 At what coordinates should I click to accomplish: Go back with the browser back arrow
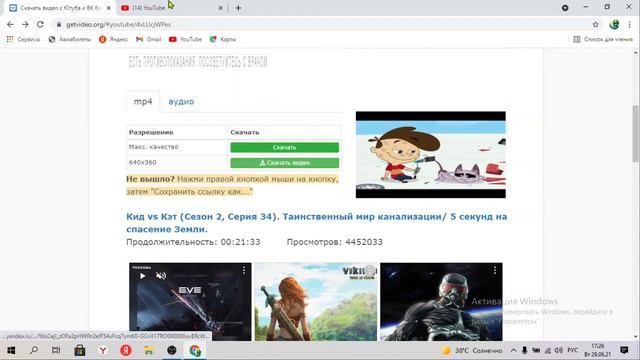point(10,24)
